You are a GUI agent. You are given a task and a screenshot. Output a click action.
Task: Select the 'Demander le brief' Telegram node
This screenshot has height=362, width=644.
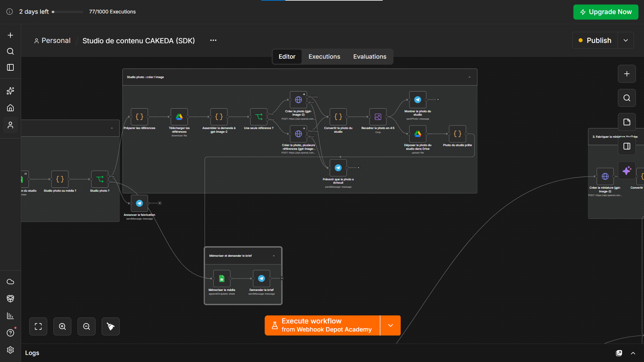262,278
